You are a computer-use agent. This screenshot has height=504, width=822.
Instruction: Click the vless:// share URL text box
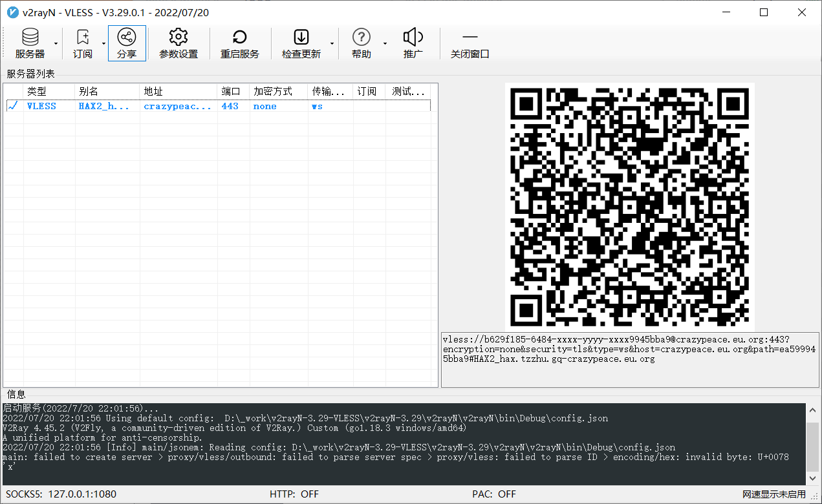[630, 360]
